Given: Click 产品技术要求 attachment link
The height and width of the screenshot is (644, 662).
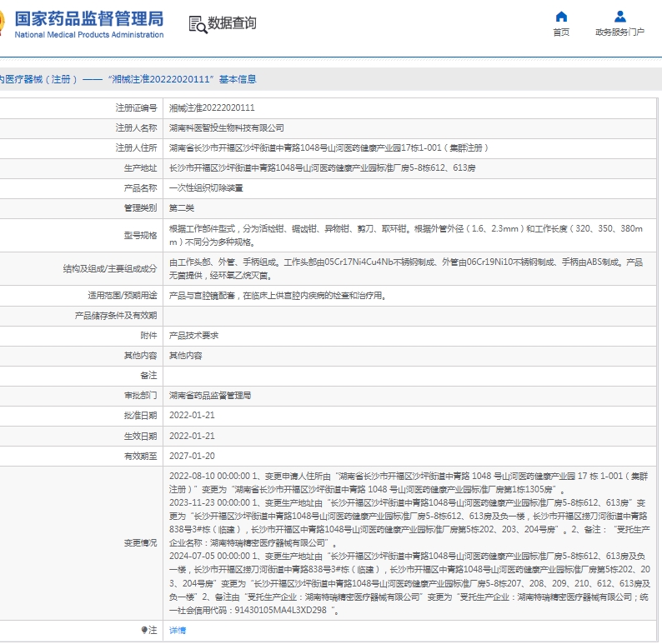Looking at the screenshot, I should [x=193, y=336].
